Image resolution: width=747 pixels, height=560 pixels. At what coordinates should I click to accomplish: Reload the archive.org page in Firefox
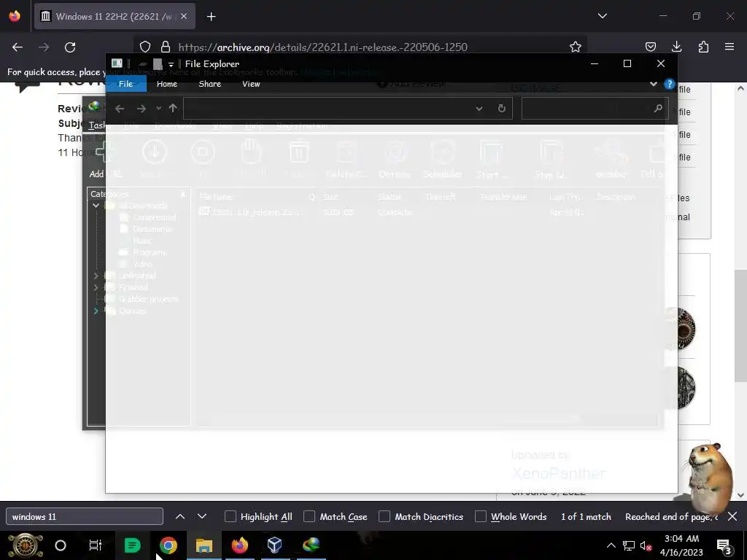(x=70, y=47)
